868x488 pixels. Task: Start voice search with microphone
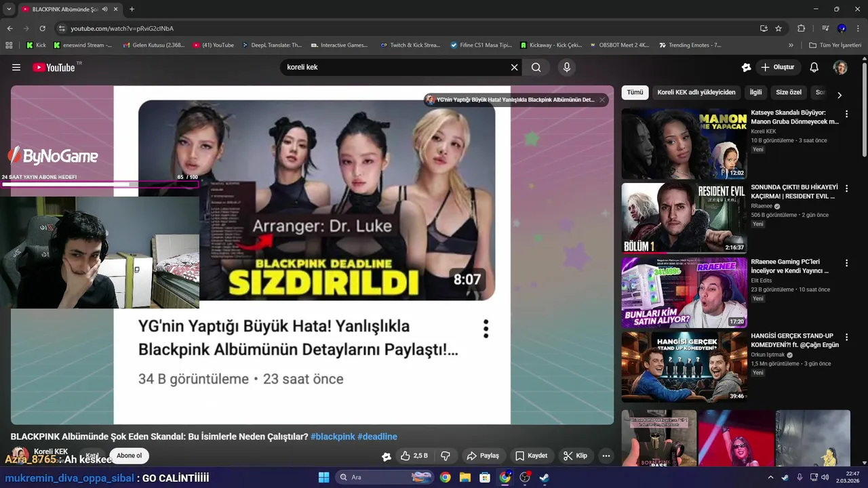pos(567,67)
